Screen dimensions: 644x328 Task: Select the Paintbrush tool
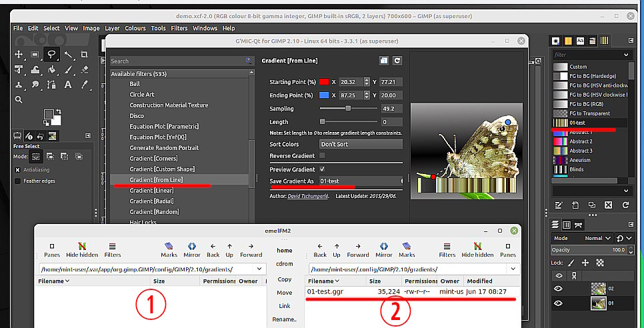(x=68, y=69)
